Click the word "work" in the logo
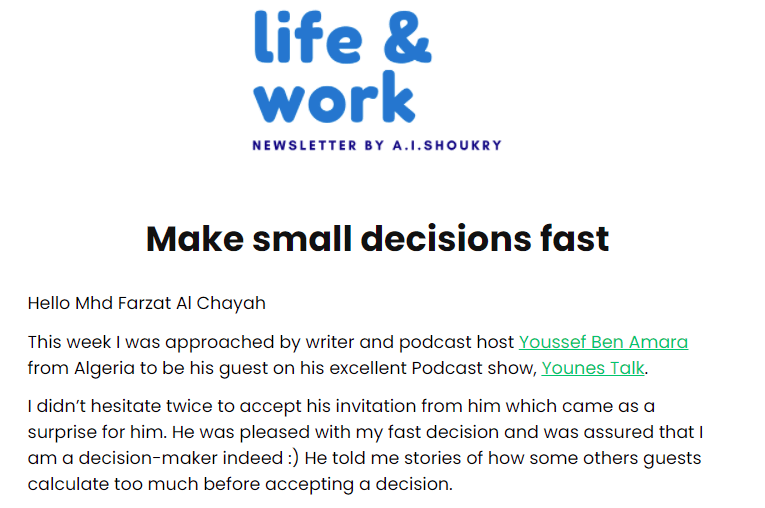Screen dimensions: 765x508 pyautogui.click(x=334, y=98)
